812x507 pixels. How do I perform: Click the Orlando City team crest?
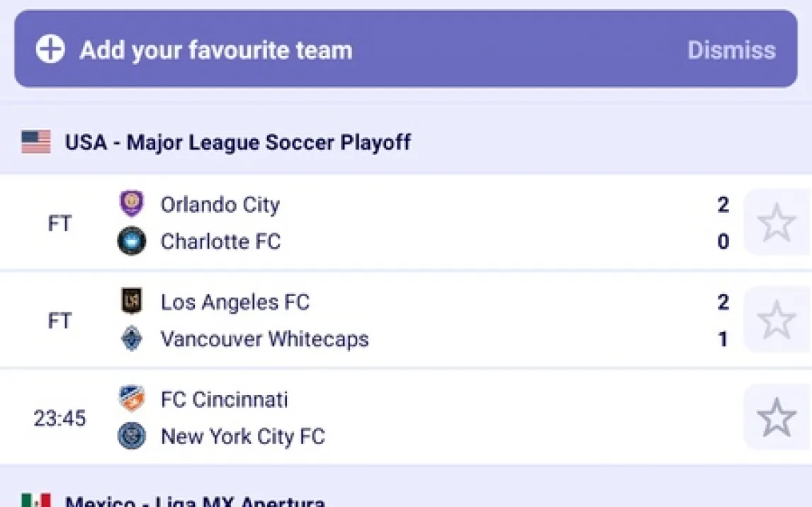coord(132,204)
